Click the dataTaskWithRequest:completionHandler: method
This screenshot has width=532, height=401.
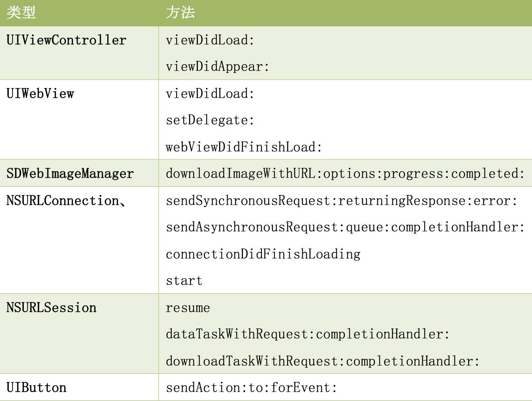click(307, 334)
